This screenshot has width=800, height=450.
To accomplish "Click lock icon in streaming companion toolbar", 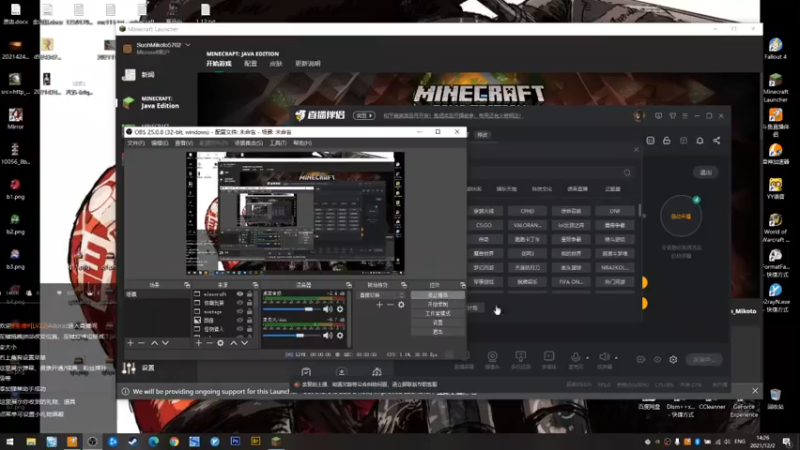I will coord(666,140).
